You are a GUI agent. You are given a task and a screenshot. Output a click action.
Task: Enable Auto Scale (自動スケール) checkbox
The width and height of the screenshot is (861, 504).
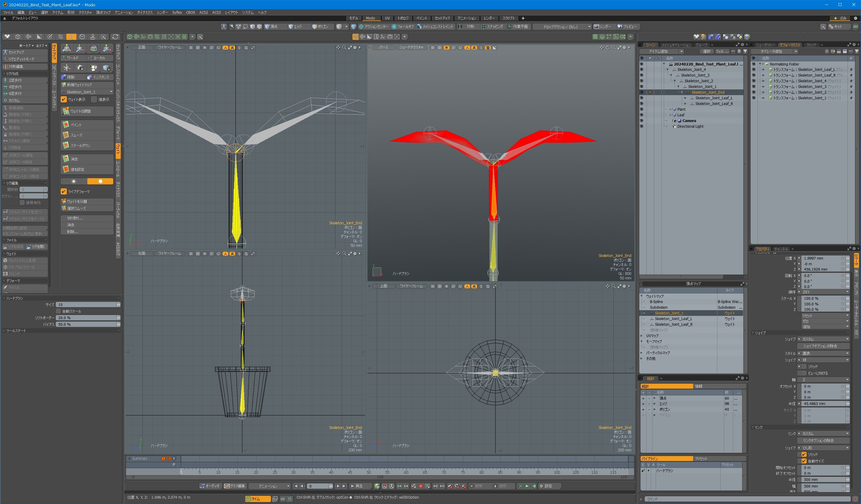click(x=58, y=311)
